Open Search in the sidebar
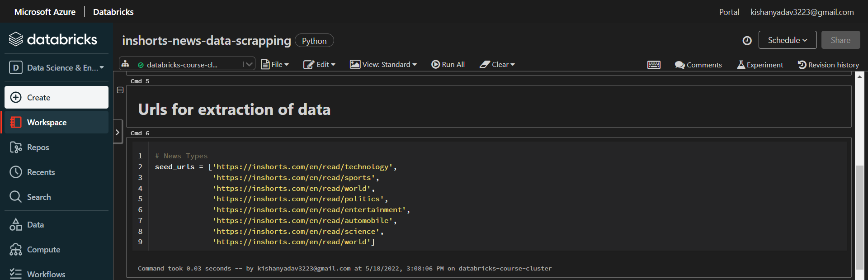This screenshot has height=280, width=868. coord(39,197)
